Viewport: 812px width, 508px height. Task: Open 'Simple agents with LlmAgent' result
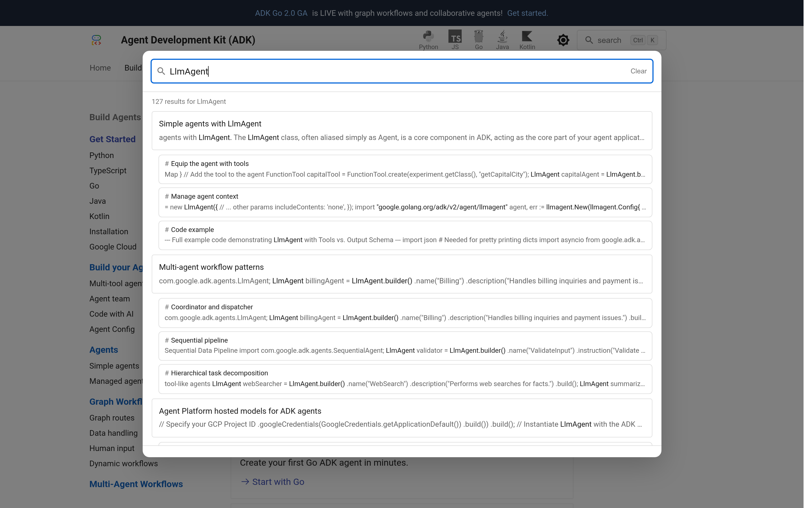click(x=402, y=131)
